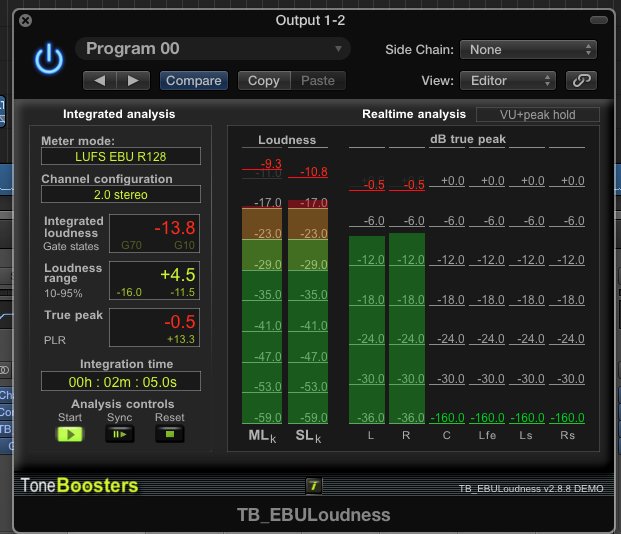This screenshot has width=621, height=534.
Task: Open info with the green 'i' button
Action: click(314, 486)
